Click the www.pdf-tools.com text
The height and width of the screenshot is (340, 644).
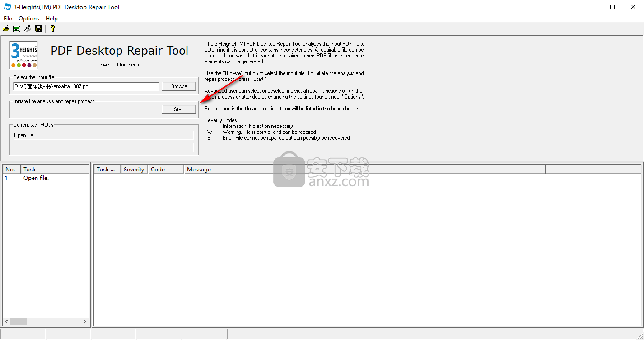click(x=120, y=65)
